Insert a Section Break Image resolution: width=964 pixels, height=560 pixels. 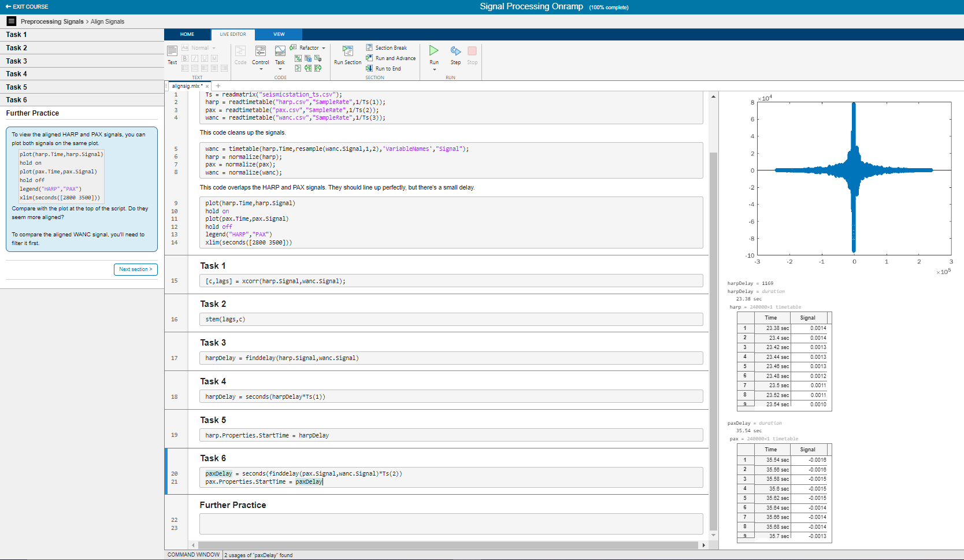[x=386, y=48]
